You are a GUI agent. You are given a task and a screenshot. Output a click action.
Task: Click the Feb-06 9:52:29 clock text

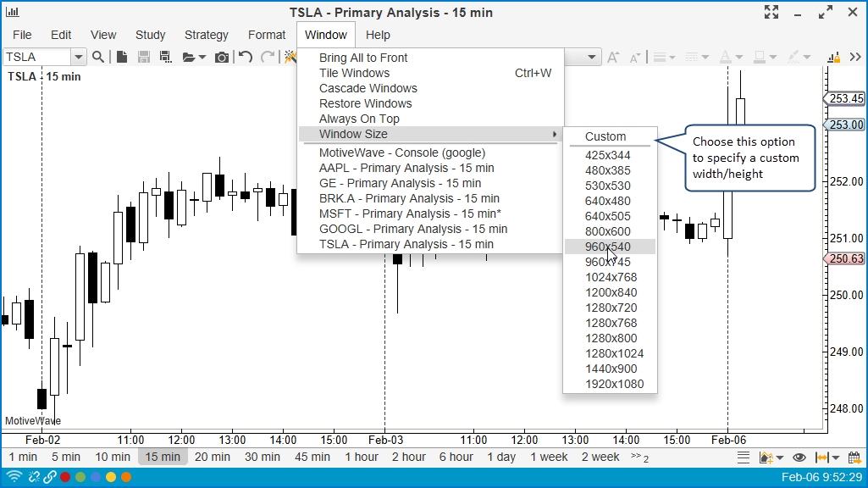coord(821,477)
